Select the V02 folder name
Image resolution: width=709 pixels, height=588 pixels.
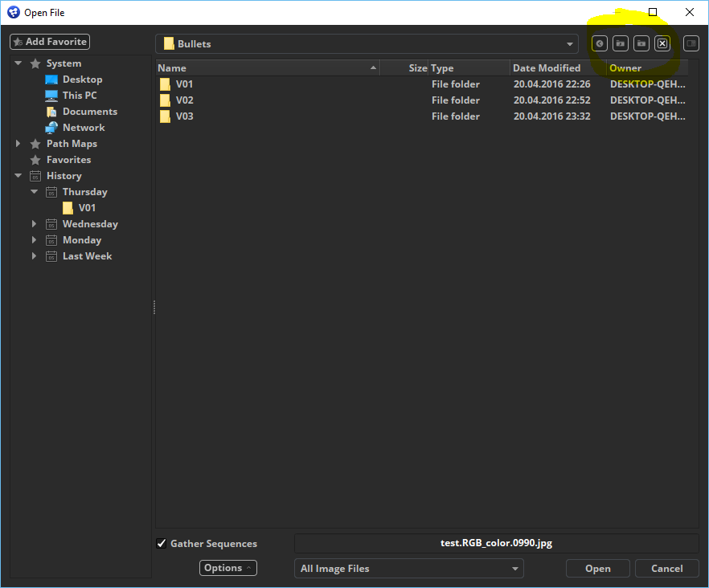185,100
